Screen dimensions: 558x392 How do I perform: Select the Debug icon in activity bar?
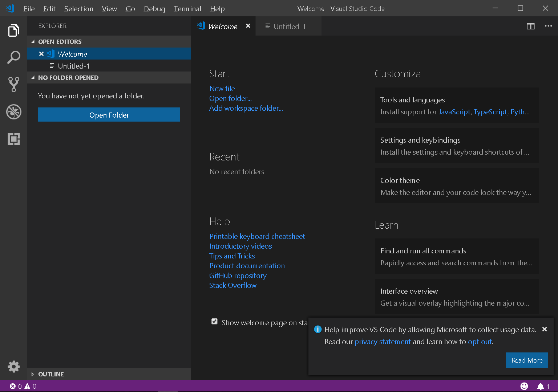(x=13, y=112)
